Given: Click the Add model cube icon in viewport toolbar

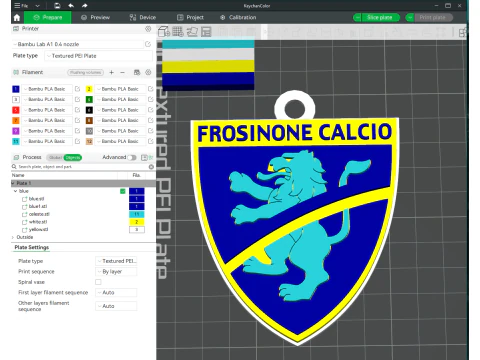Looking at the screenshot, I should [x=164, y=32].
